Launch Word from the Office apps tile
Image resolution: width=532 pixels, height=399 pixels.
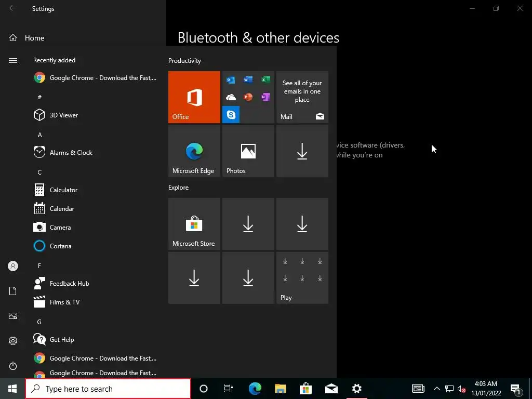click(248, 79)
